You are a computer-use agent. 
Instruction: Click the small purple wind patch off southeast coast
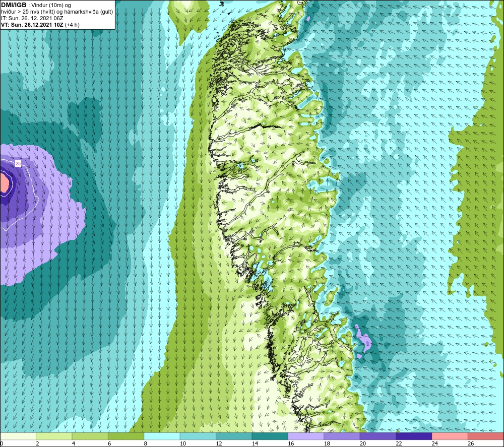tap(364, 341)
